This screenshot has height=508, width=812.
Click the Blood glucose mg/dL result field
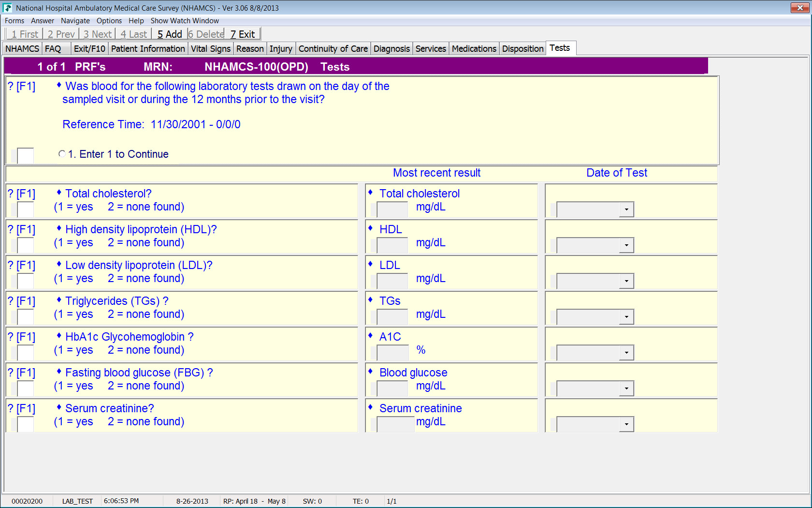392,388
